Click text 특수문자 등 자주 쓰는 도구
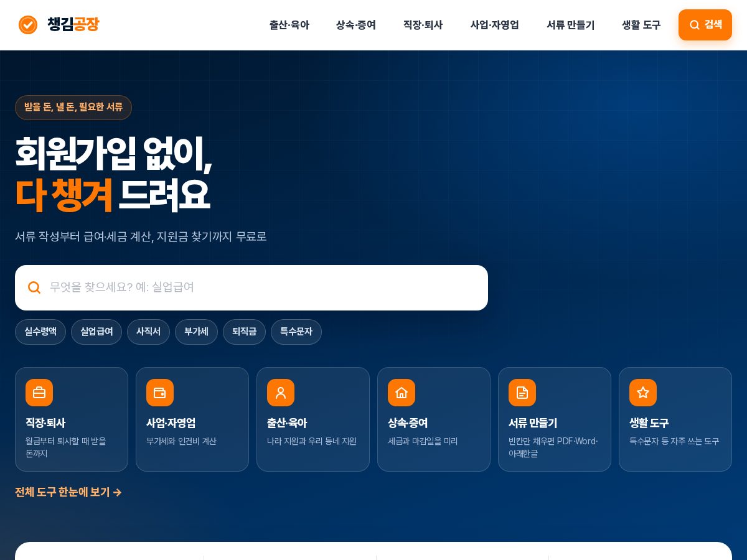The width and height of the screenshot is (747, 560). [674, 441]
